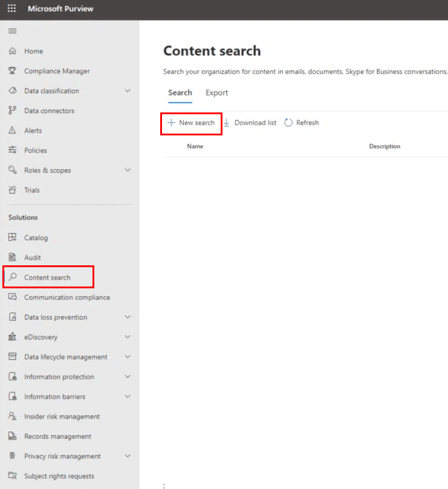Expand the eDiscovery section chevron

click(127, 337)
